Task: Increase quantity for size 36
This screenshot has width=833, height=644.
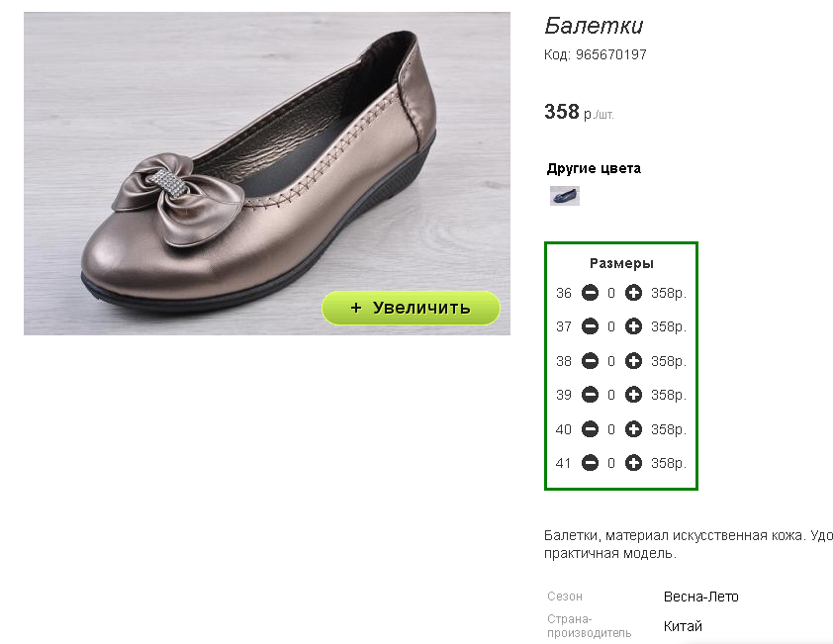Action: click(x=633, y=293)
